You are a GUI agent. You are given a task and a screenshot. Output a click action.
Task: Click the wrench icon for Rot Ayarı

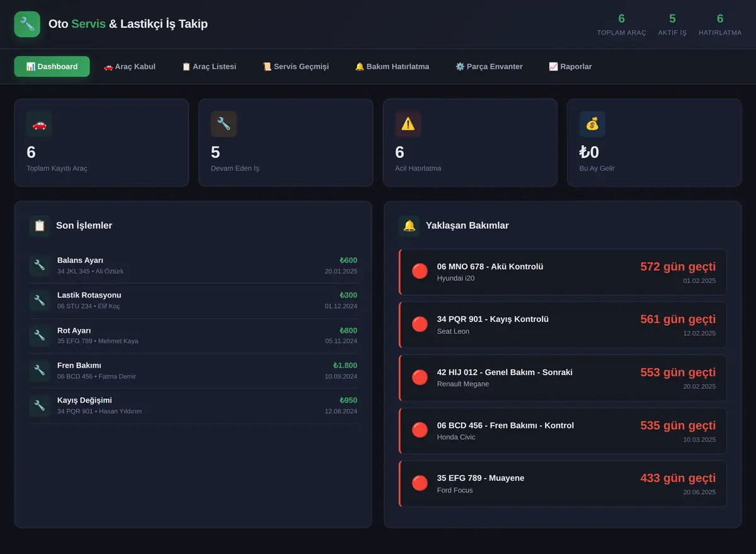click(40, 335)
